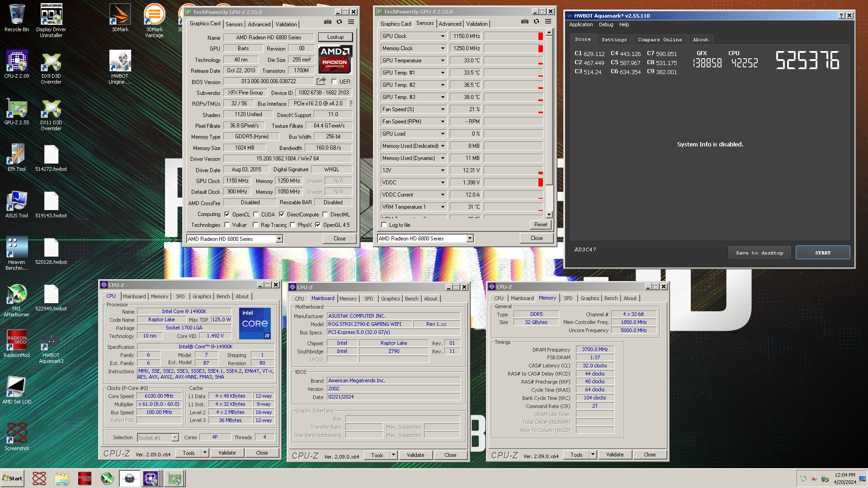Click VDDC sensor graph bar
Screen dimensions: 868x488
513,183
